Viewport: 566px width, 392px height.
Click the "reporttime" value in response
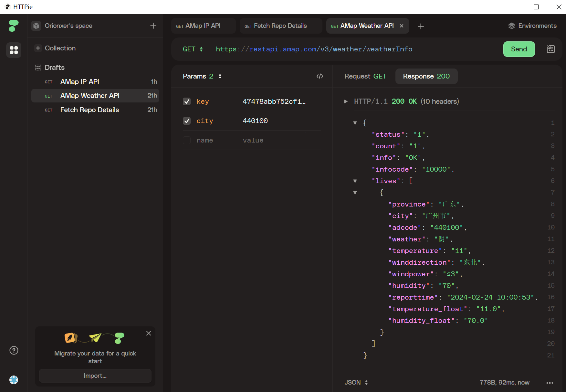pos(490,297)
